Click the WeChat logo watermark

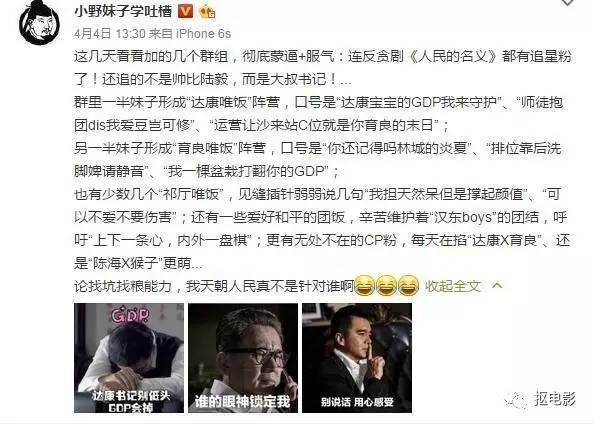click(x=516, y=401)
